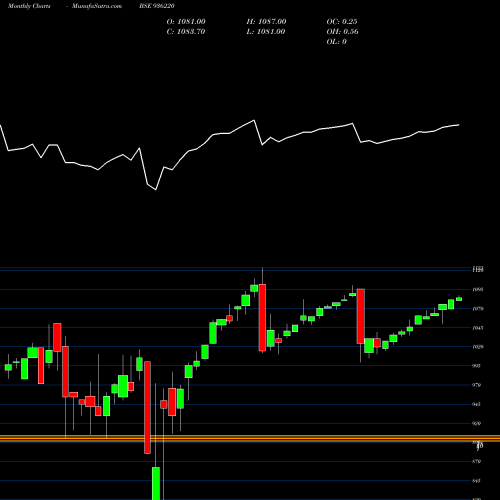Open the MunafaSutra.com label
Image resolution: width=500 pixels, height=500 pixels.
pyautogui.click(x=97, y=6)
